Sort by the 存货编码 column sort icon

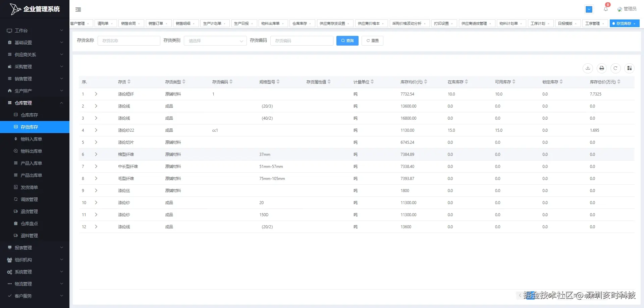(x=231, y=82)
